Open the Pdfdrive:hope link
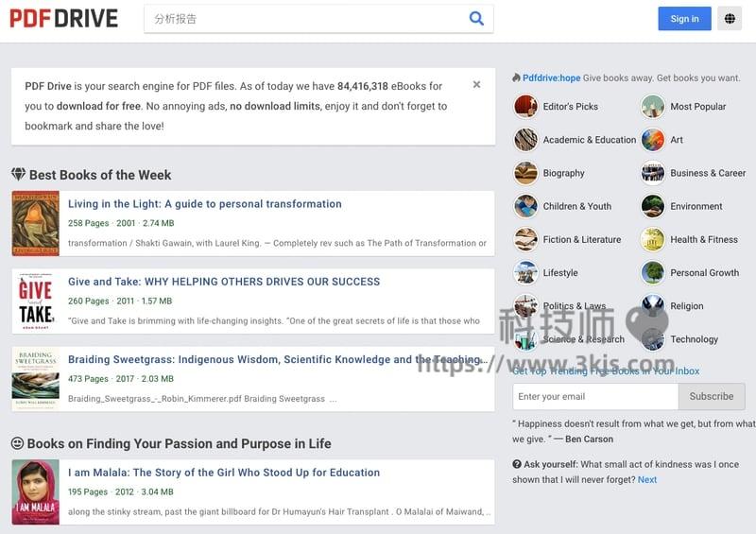Screen dimensions: 756x534 (x=551, y=78)
